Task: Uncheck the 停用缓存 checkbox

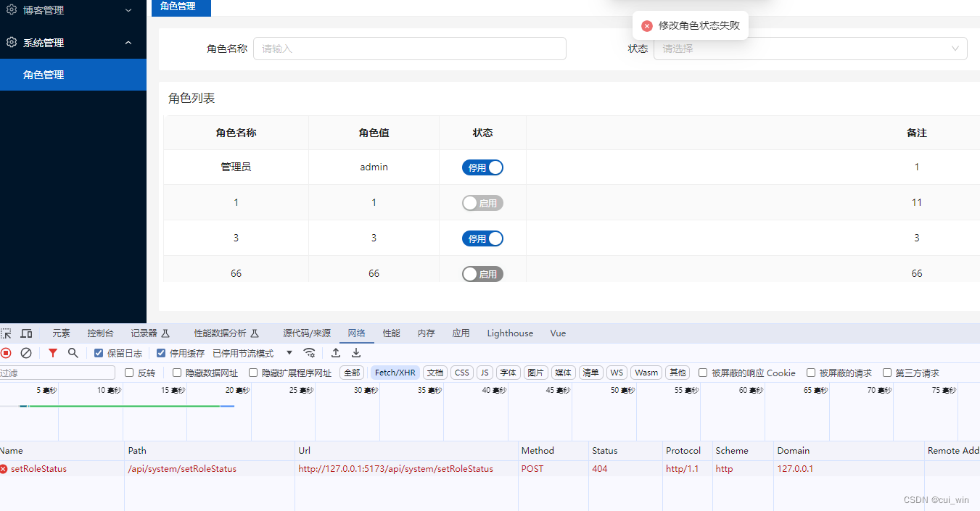Action: point(161,353)
